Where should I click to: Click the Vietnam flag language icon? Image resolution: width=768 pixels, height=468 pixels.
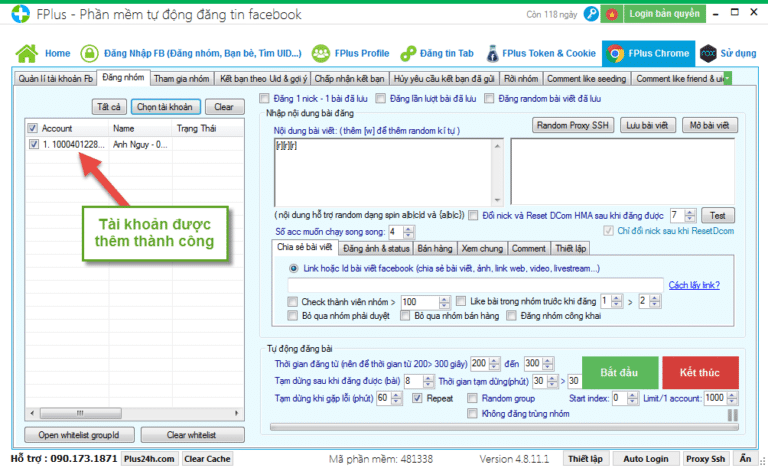click(612, 14)
